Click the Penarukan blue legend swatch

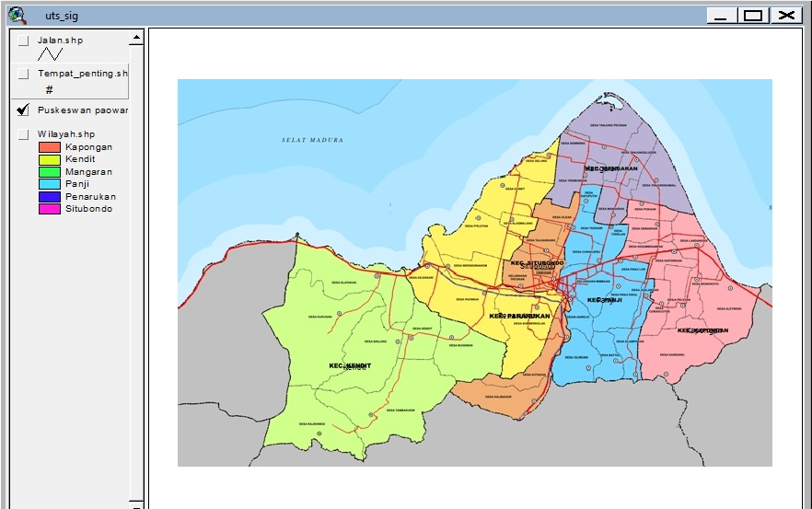coord(49,197)
